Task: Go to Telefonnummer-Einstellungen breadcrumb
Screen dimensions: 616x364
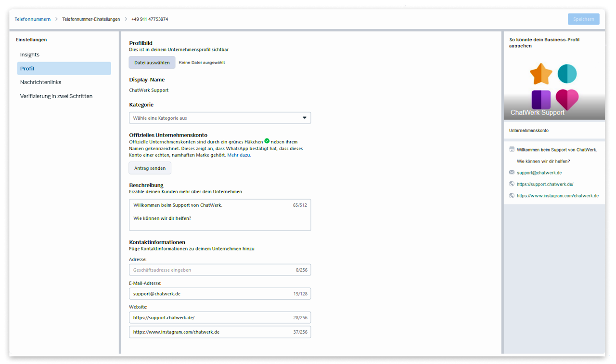Action: point(91,19)
